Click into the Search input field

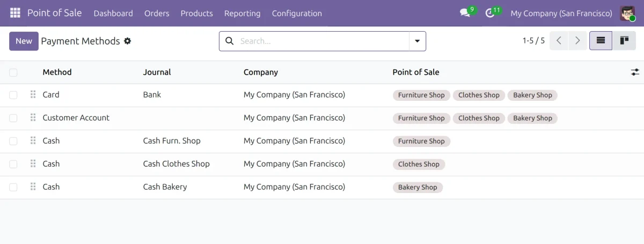(x=322, y=41)
